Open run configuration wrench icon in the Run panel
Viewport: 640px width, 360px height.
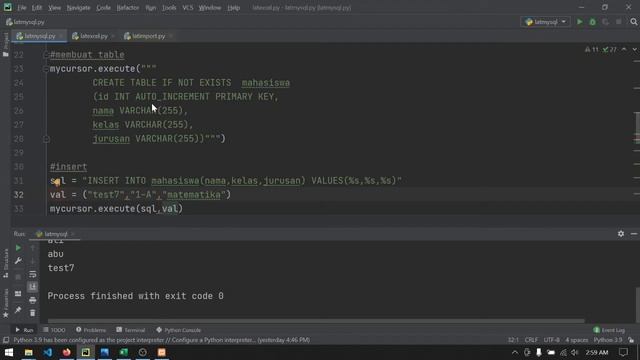[18, 261]
